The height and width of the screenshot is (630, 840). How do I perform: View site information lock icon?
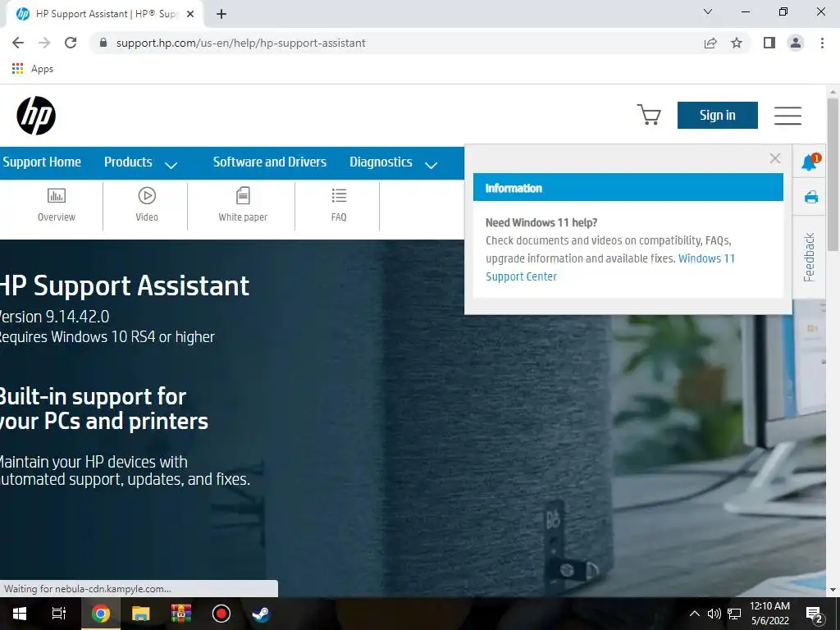(103, 43)
